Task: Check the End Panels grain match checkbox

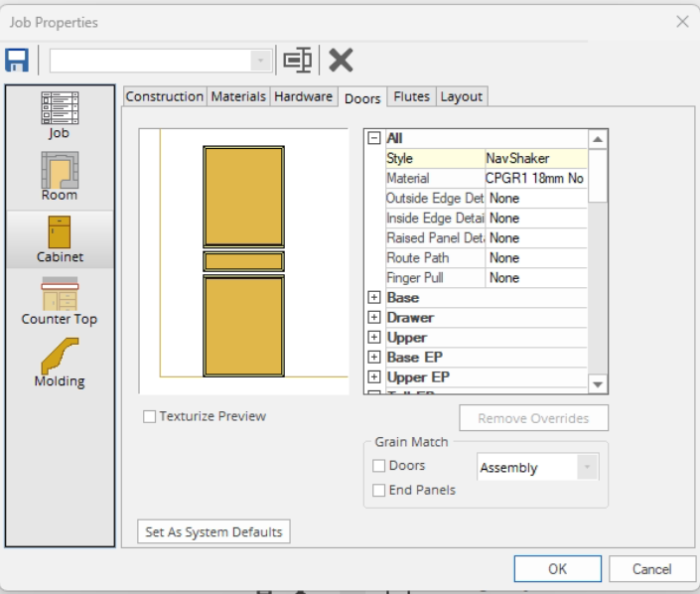Action: 378,491
